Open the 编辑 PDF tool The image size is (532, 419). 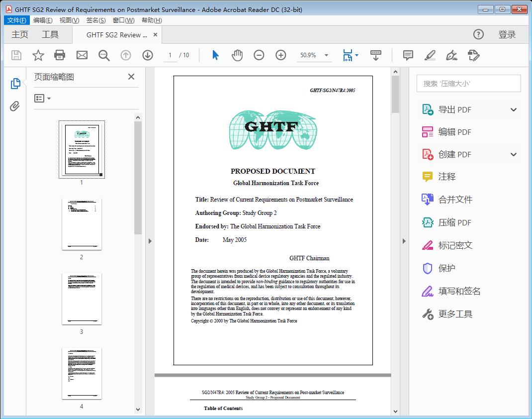446,132
